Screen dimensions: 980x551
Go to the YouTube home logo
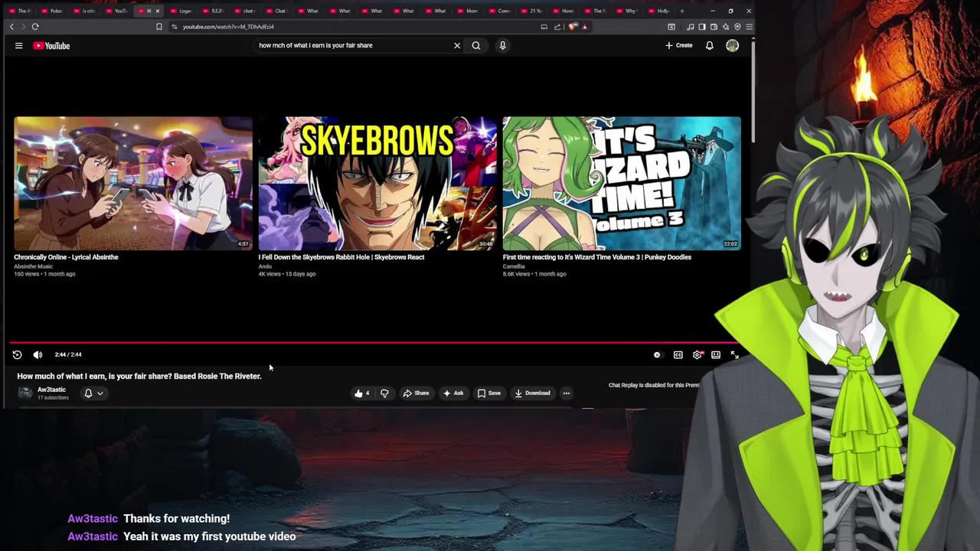click(51, 46)
